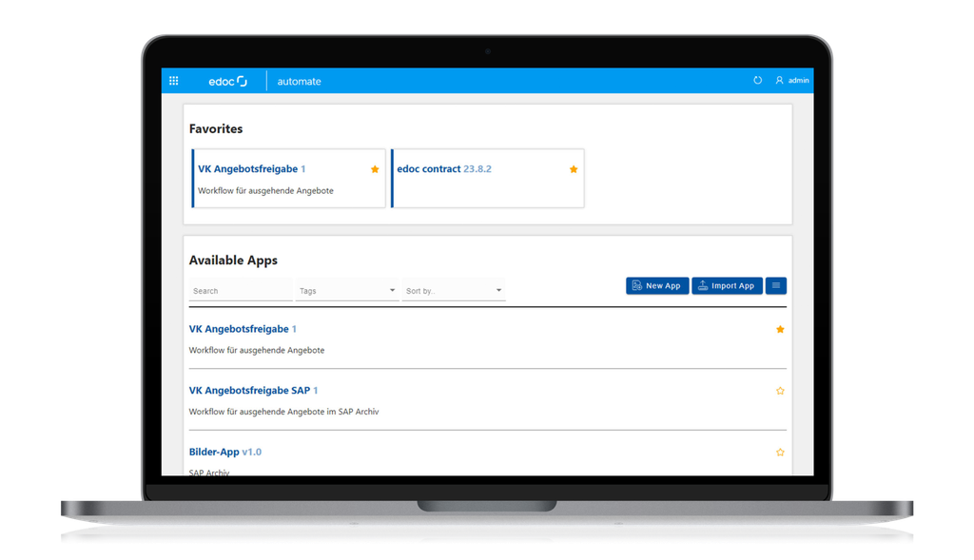Open the app launcher grid icon

tap(174, 81)
